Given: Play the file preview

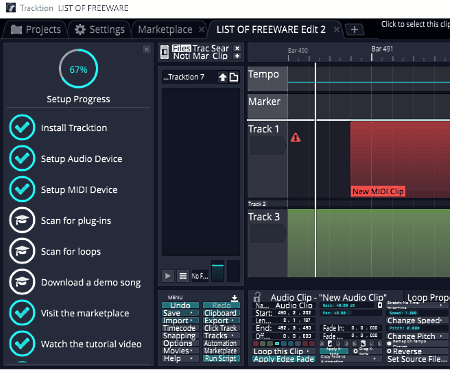Looking at the screenshot, I should [x=168, y=276].
